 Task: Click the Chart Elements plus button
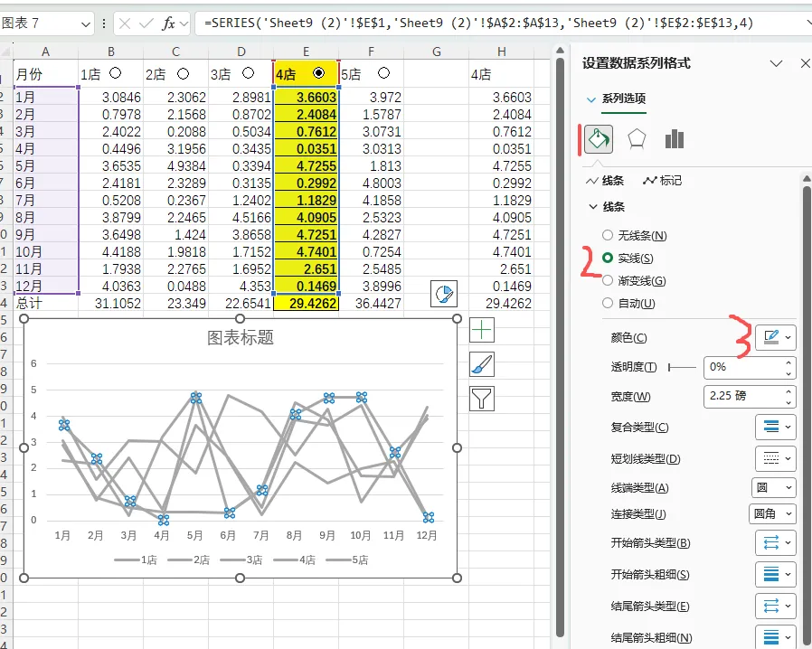pyautogui.click(x=482, y=330)
